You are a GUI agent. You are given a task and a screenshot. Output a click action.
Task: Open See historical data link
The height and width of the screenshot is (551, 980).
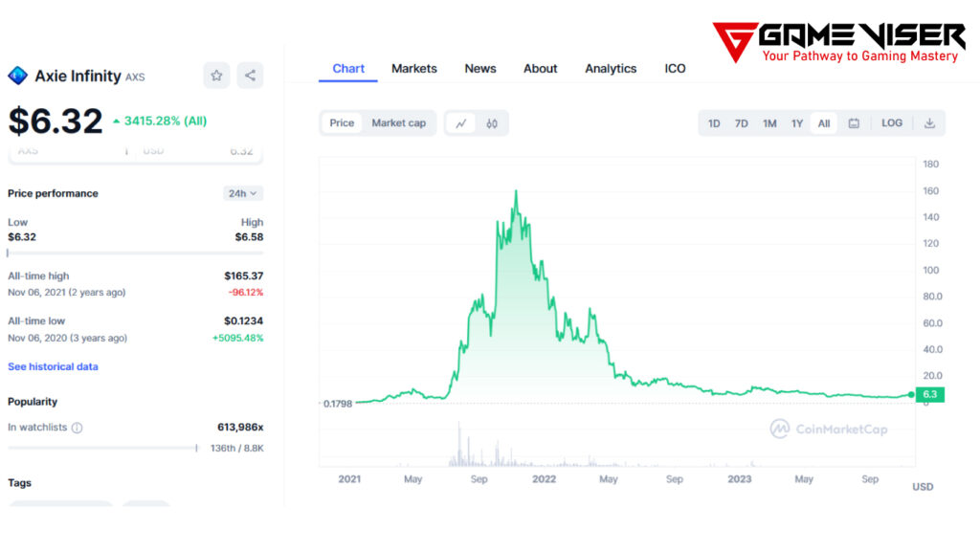coord(54,366)
